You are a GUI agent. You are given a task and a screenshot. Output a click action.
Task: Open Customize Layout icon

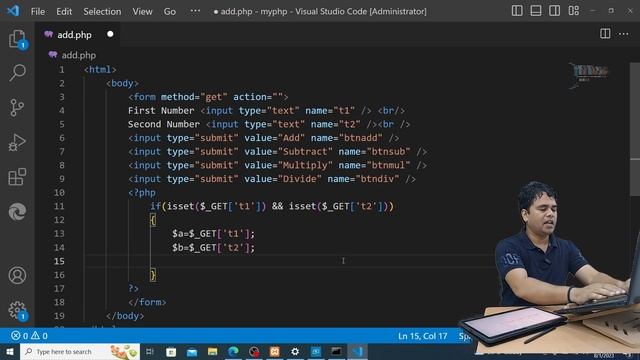pyautogui.click(x=573, y=11)
